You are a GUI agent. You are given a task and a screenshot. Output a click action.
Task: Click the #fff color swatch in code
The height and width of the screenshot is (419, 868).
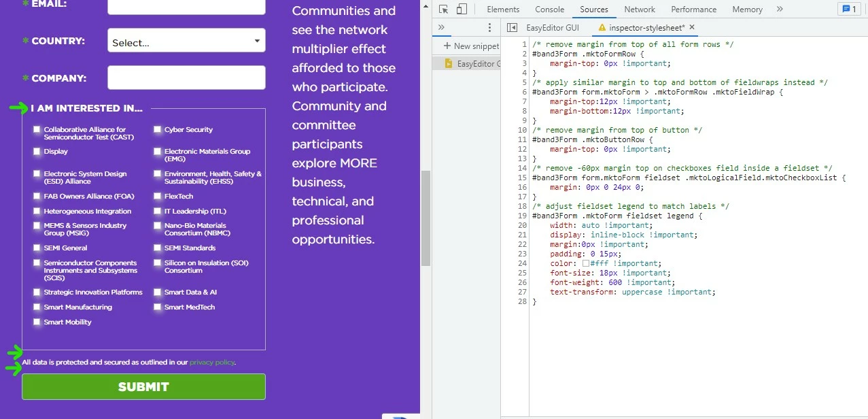tap(586, 263)
